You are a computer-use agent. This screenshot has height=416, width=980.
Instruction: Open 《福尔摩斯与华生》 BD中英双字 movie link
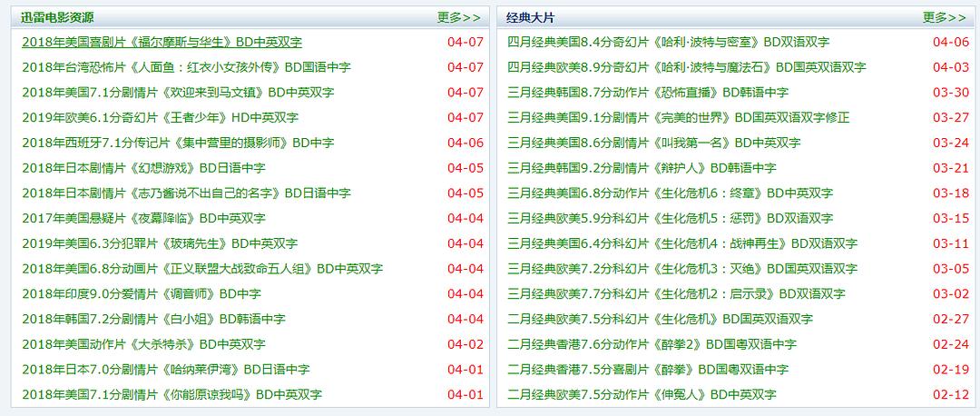[162, 42]
